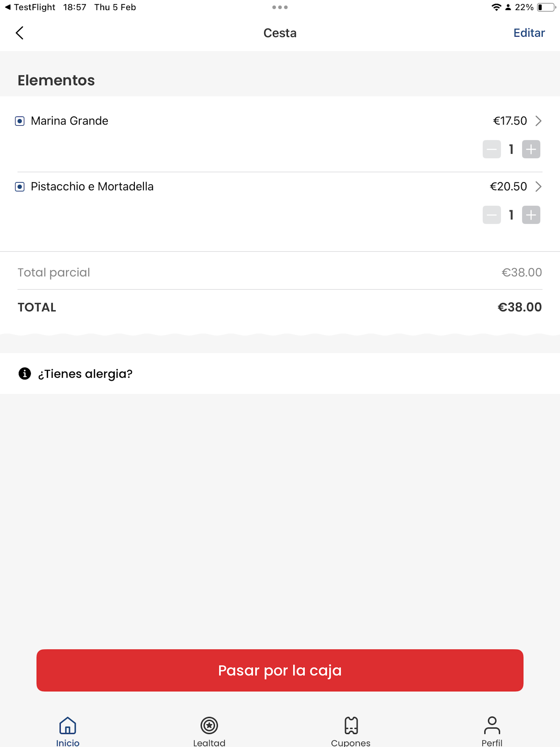Decrease Marina Grande quantity with minus

click(491, 149)
